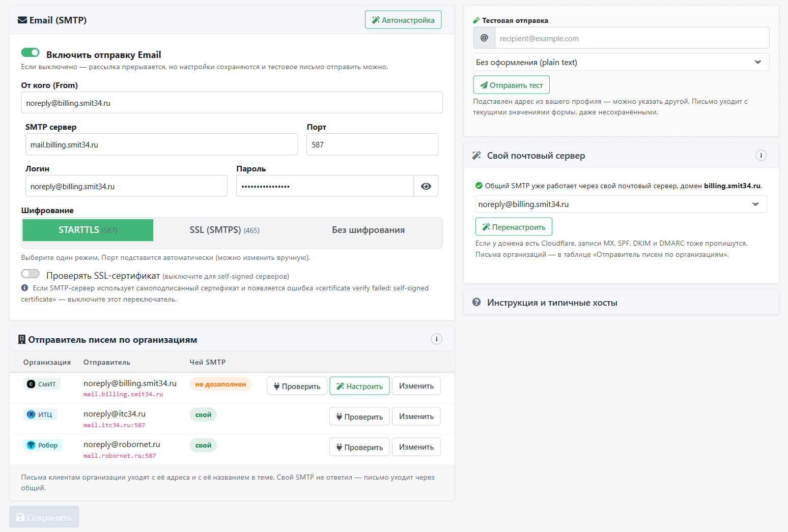Viewport: 788px width, 532px height.
Task: Click the Автонастройка button
Action: 403,20
